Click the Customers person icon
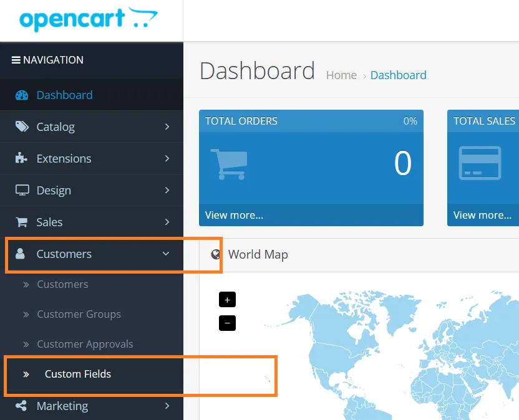Screen dimensions: 519x420 (20, 254)
